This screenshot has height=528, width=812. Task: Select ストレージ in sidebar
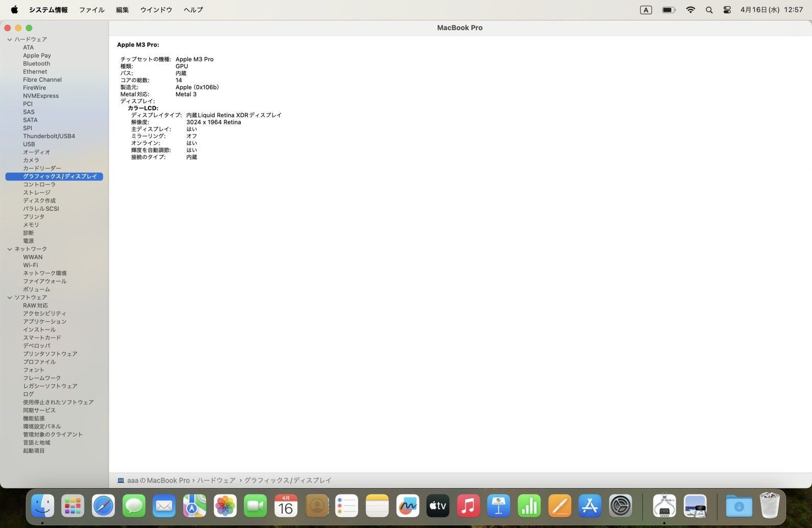coord(36,192)
